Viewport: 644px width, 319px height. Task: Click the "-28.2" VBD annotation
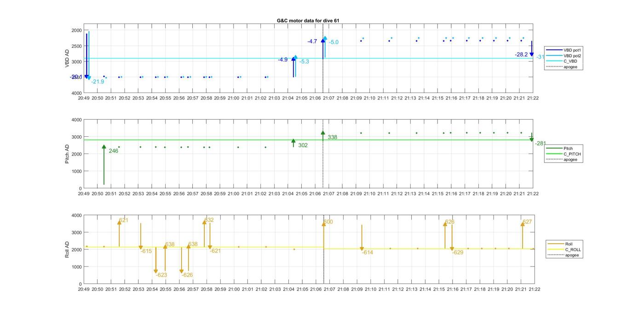tap(521, 54)
